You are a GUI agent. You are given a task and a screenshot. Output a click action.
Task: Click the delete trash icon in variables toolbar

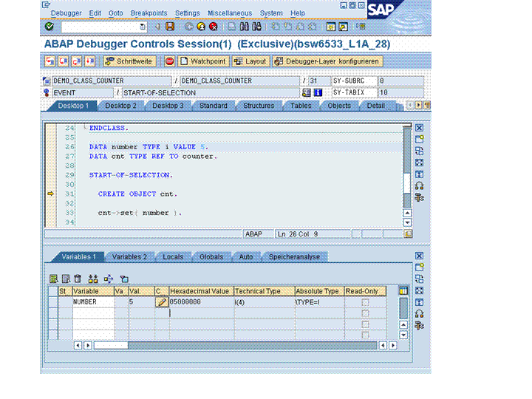(78, 279)
